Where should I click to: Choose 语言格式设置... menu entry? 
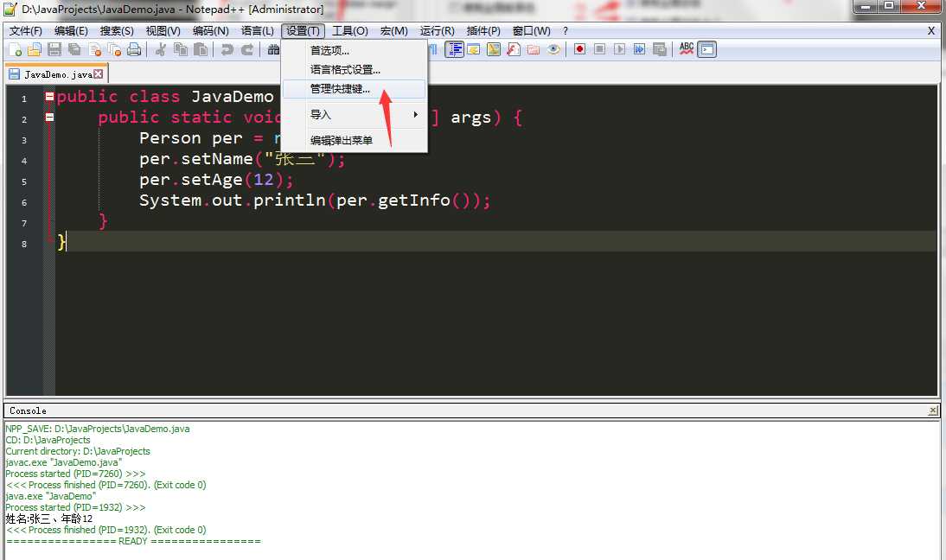click(355, 70)
